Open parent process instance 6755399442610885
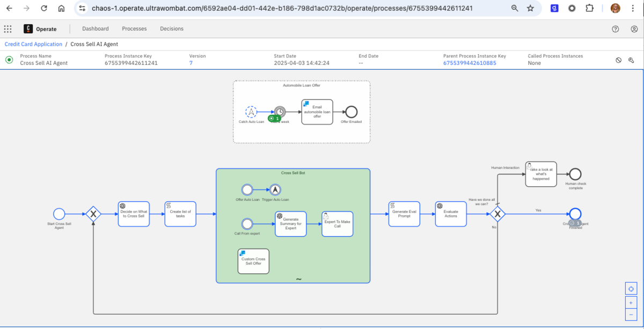Viewport: 644px width, 329px height. click(x=470, y=63)
